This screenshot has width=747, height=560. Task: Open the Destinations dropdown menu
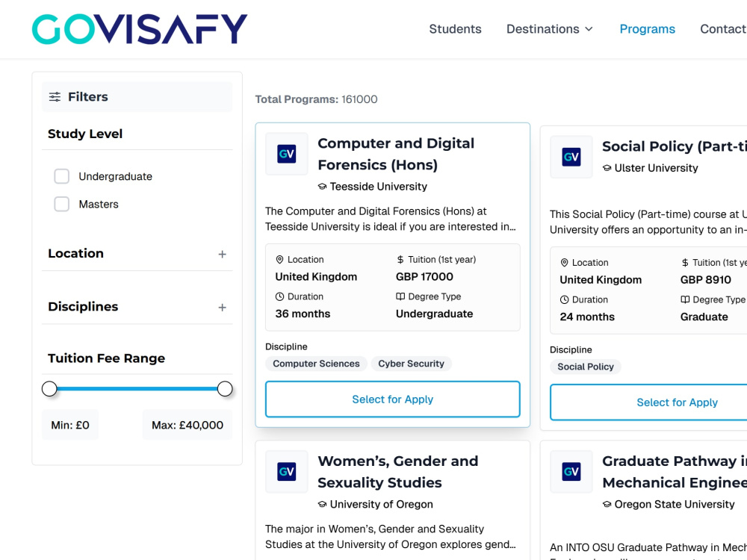tap(549, 29)
